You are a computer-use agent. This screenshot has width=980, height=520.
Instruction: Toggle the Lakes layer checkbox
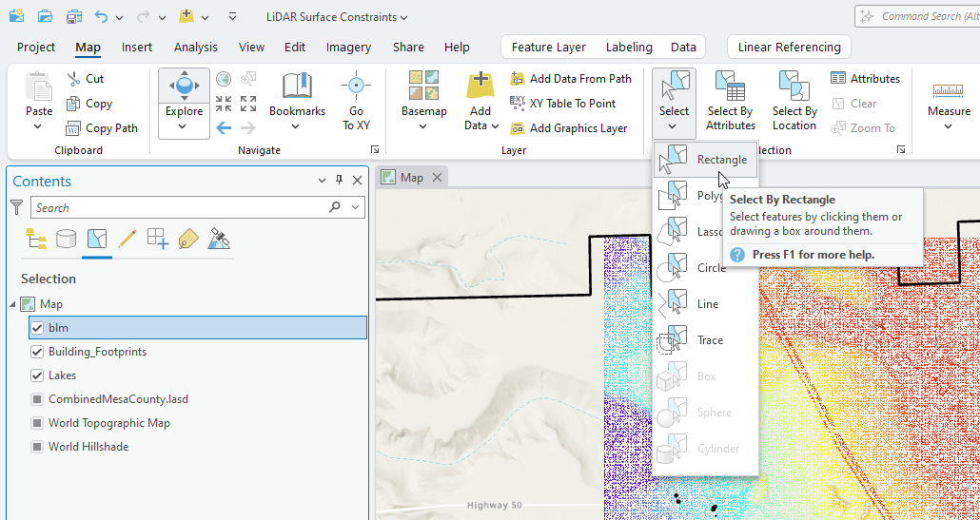click(x=37, y=376)
